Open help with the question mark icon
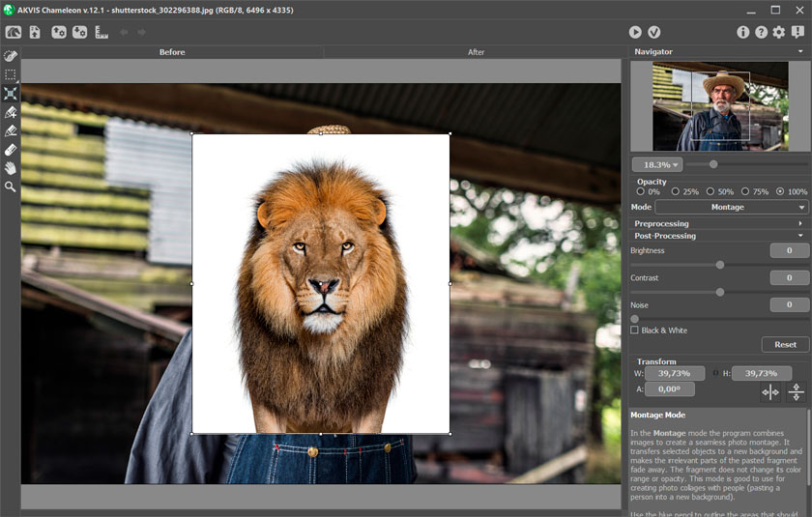The image size is (812, 517). pyautogui.click(x=762, y=32)
